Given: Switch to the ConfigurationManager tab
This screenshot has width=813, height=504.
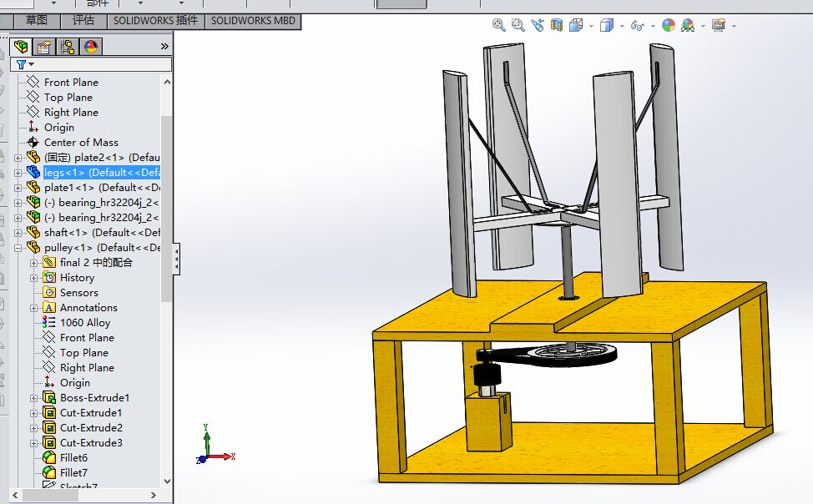Looking at the screenshot, I should (68, 47).
